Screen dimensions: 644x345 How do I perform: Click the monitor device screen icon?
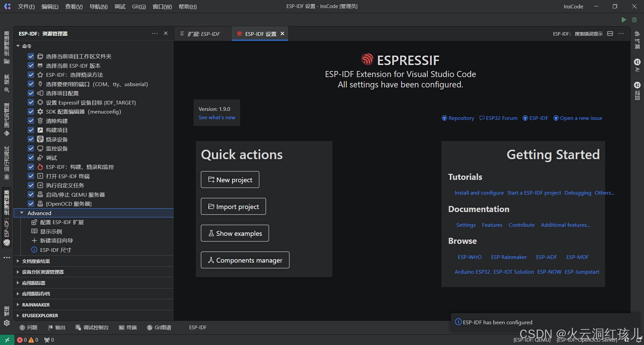click(40, 148)
